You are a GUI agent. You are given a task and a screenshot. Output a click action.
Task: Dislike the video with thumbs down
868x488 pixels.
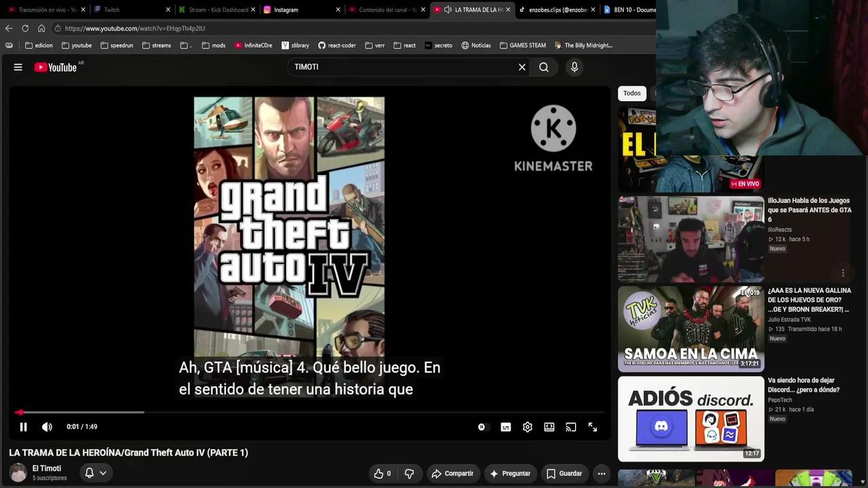(409, 474)
